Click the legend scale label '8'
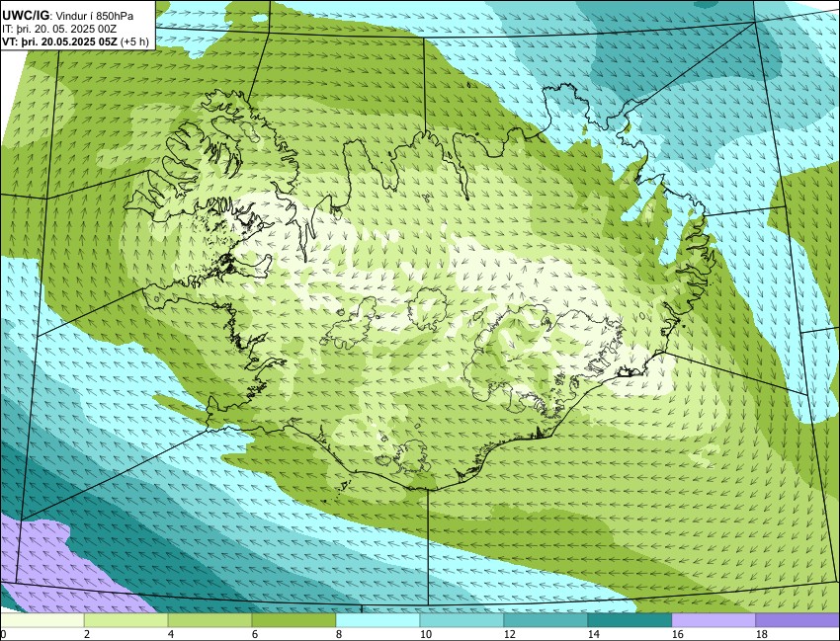 pyautogui.click(x=338, y=634)
